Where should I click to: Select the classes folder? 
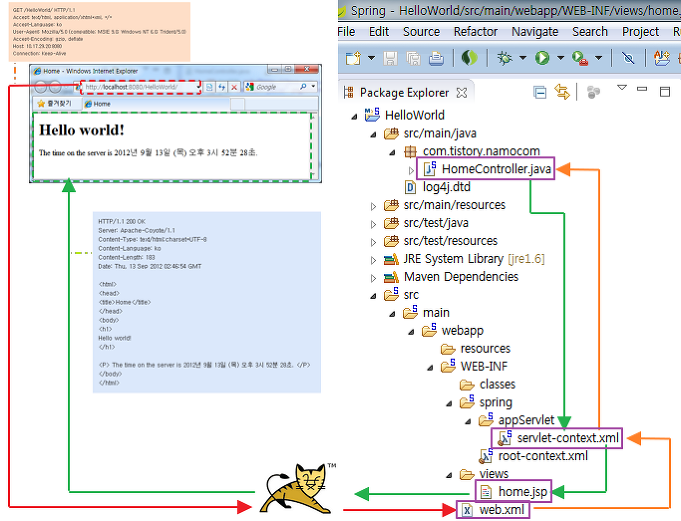tap(497, 384)
